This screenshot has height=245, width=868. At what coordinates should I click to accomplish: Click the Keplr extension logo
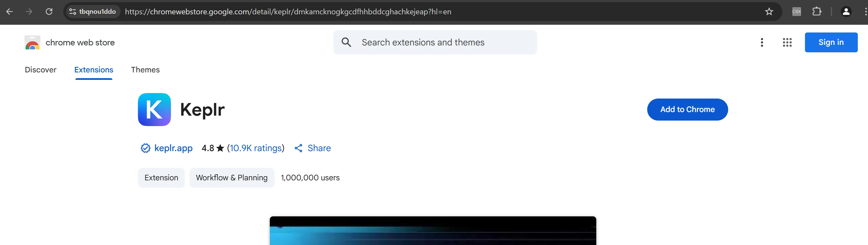click(154, 110)
